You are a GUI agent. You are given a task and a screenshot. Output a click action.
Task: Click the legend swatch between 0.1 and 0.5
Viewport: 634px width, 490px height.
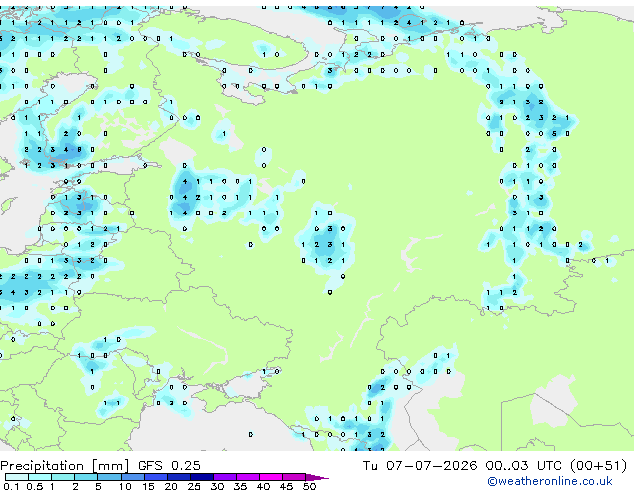(x=17, y=477)
